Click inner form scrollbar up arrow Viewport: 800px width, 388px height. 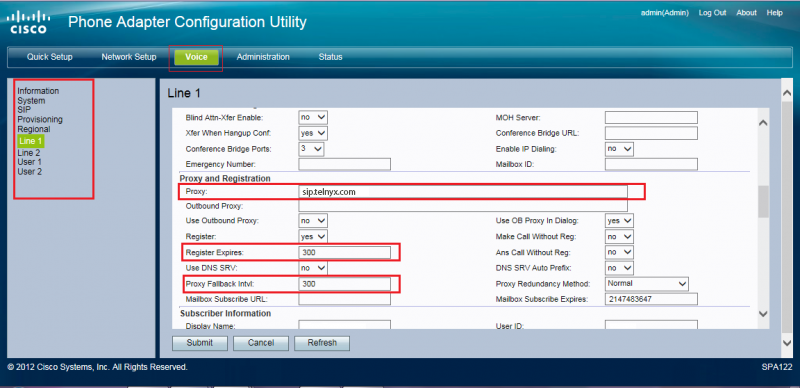point(763,123)
